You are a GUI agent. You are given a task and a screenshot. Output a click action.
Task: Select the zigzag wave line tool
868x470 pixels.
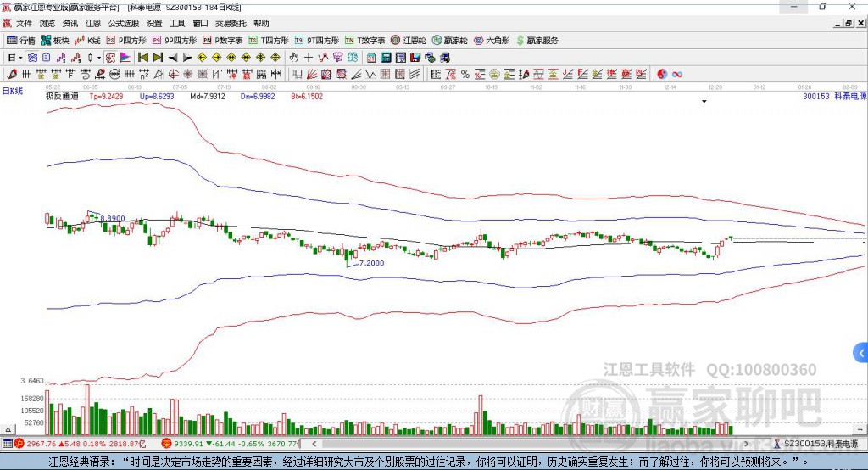(370, 75)
